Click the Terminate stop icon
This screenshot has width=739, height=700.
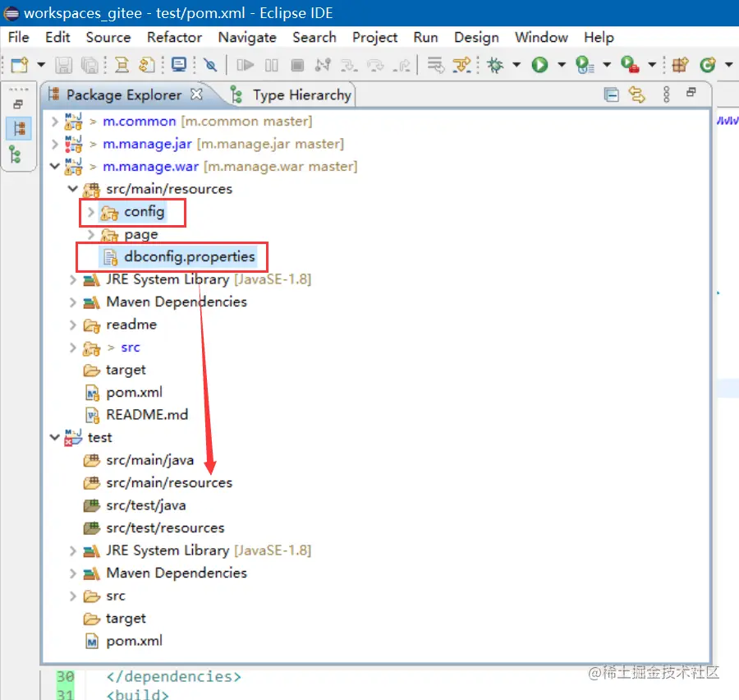[297, 65]
